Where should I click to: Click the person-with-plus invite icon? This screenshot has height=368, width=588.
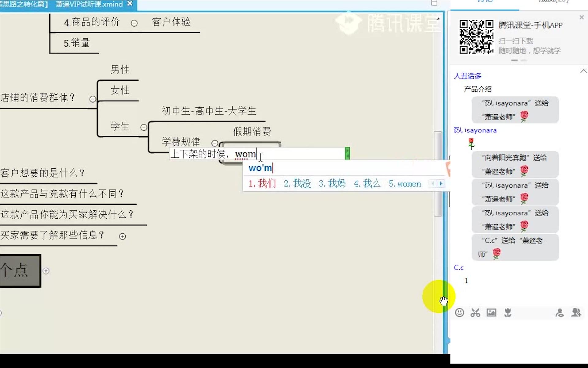click(576, 312)
